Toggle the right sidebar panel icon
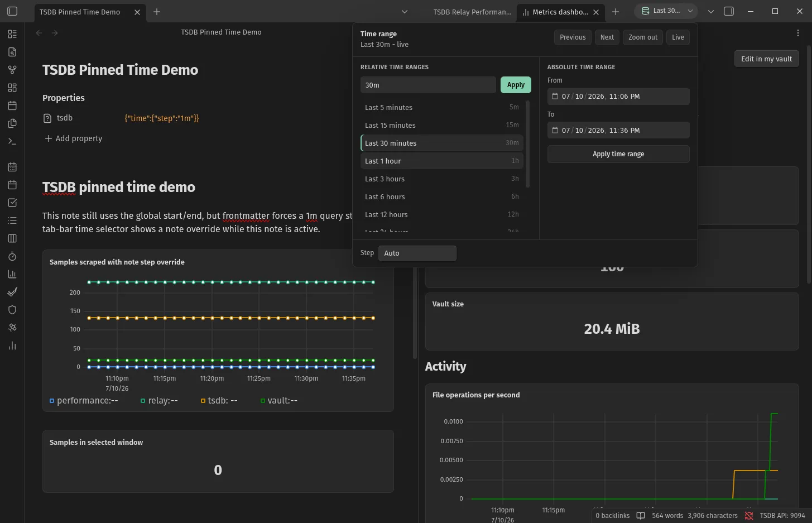Viewport: 812px width, 523px height. coord(729,11)
